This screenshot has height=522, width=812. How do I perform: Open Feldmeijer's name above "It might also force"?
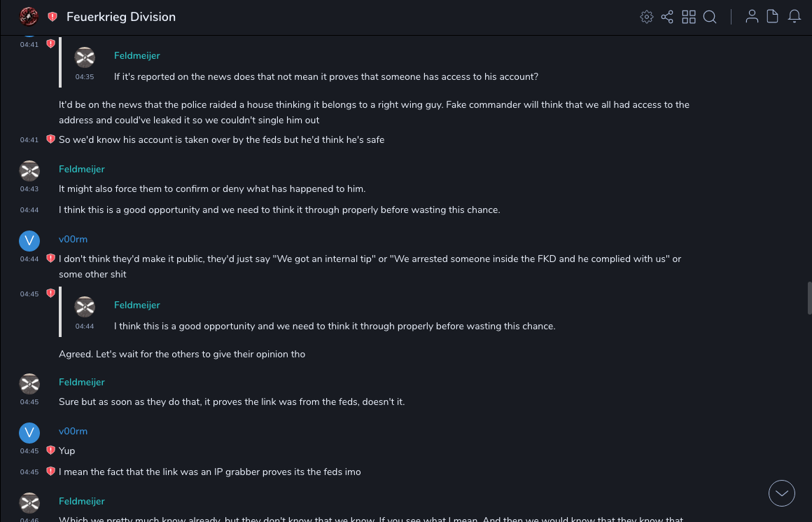81,169
